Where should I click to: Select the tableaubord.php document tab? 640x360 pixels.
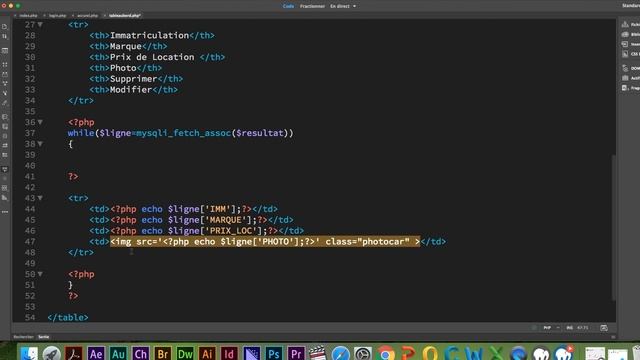coord(124,16)
